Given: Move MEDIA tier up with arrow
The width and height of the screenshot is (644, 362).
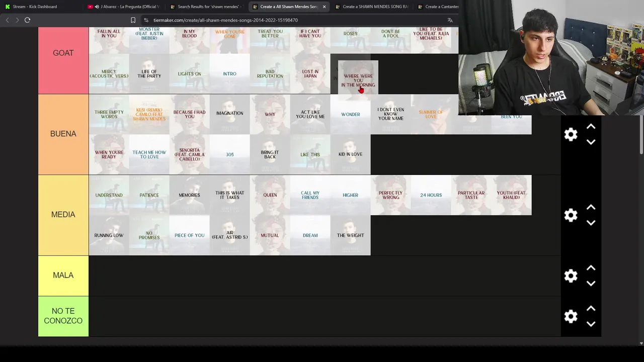Looking at the screenshot, I should pyautogui.click(x=591, y=207).
